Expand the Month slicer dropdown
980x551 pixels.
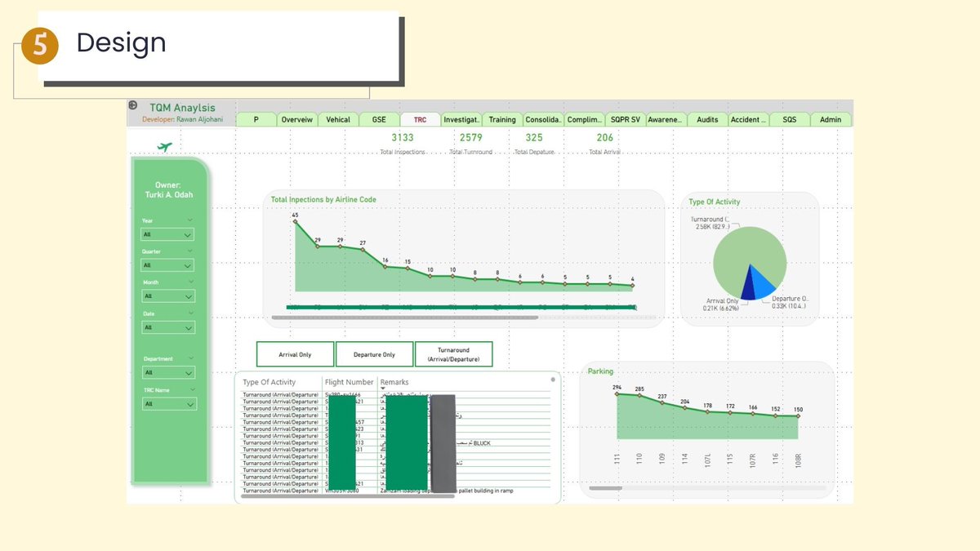(x=168, y=296)
